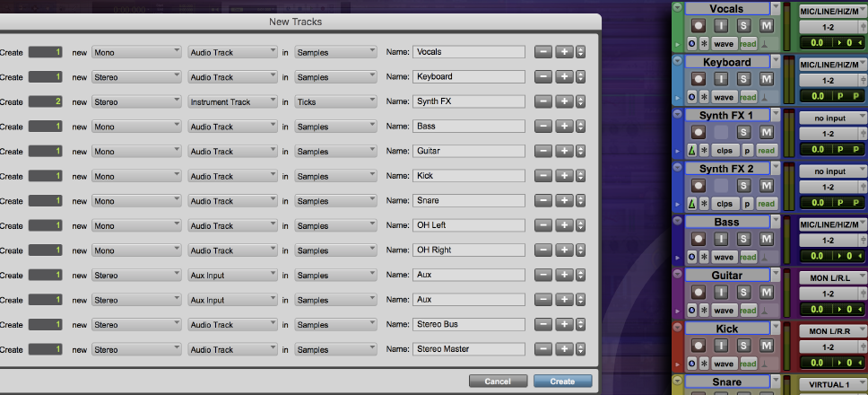Click the Bass track volume value 0.0
The height and width of the screenshot is (395, 868).
coord(817,256)
